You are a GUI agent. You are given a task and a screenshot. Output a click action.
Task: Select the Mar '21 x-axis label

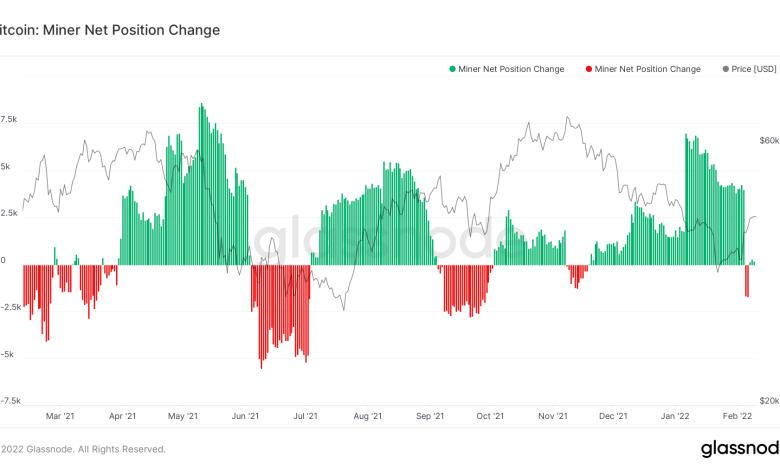click(x=61, y=415)
